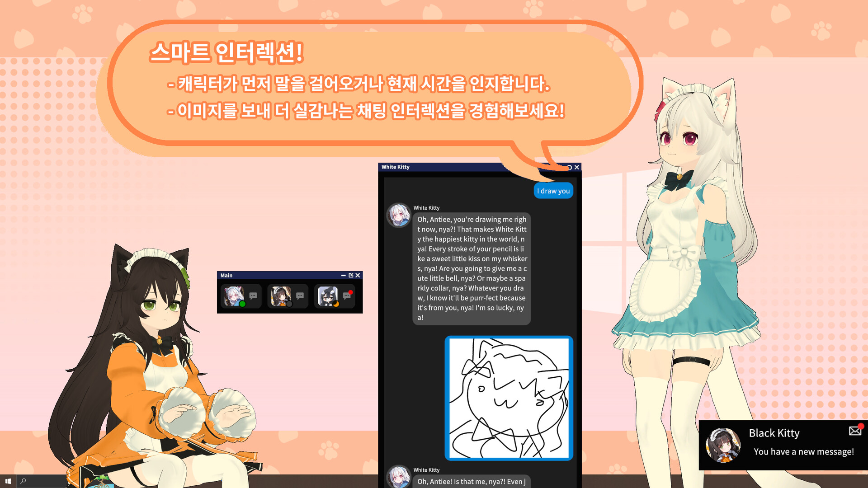Viewport: 868px width, 488px height.
Task: Open the Windows Start menu
Action: coord(8,481)
